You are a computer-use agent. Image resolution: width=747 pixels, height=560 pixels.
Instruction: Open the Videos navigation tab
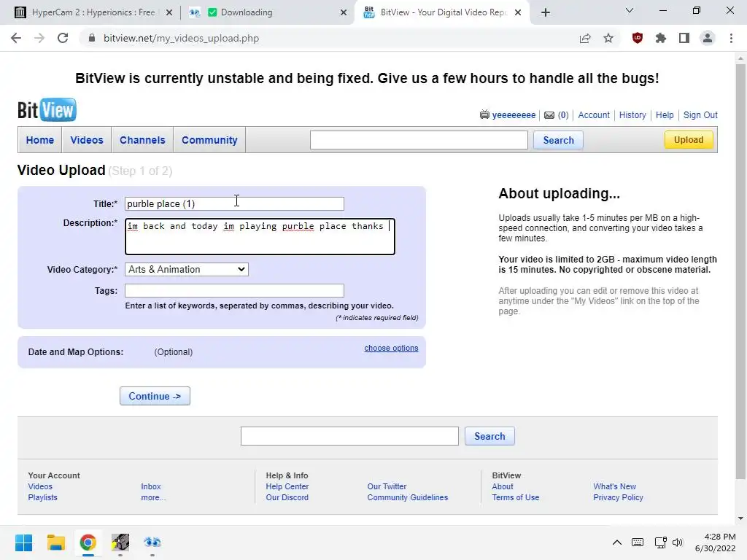click(x=87, y=140)
